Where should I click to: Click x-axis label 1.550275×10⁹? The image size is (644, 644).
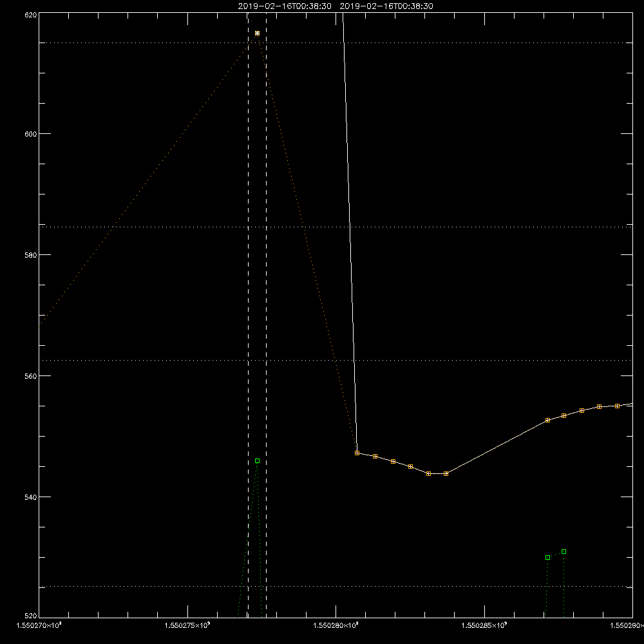coord(187,625)
